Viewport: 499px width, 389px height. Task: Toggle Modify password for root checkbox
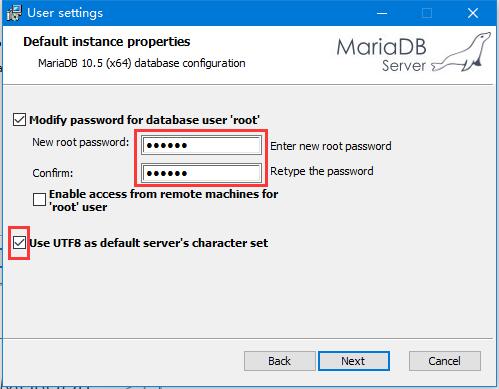tap(19, 120)
